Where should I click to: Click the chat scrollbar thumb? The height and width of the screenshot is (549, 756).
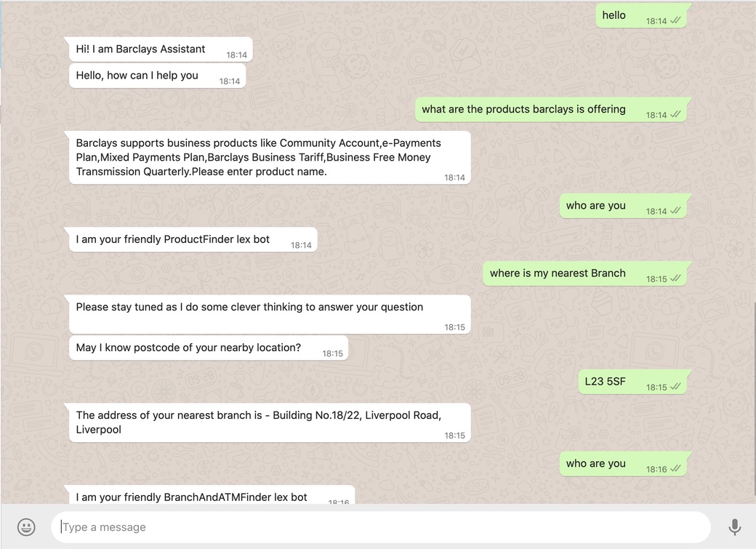tap(754, 398)
